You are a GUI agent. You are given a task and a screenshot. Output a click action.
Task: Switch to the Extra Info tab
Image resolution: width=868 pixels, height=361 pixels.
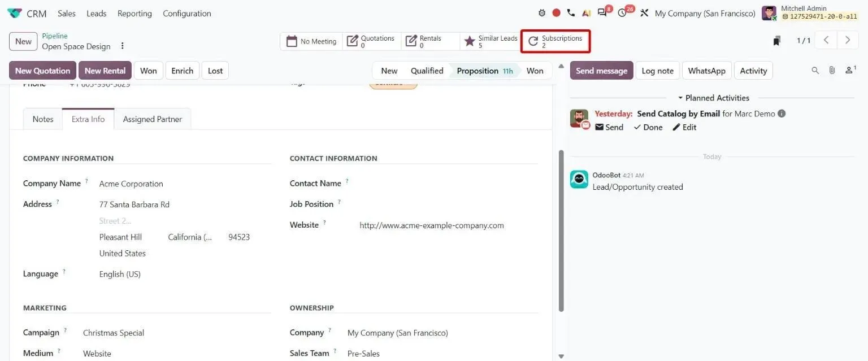coord(88,119)
